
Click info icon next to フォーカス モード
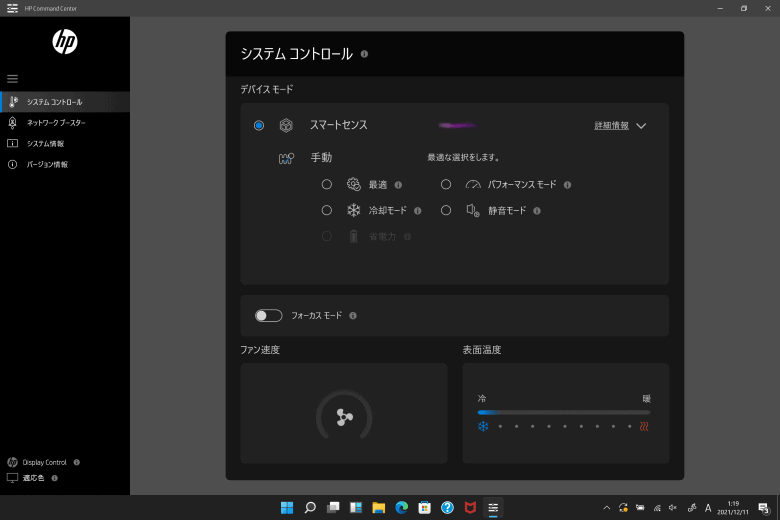(x=353, y=315)
